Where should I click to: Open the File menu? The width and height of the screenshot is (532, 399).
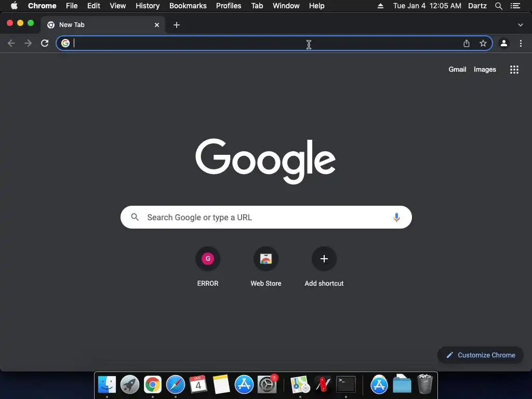pyautogui.click(x=72, y=6)
